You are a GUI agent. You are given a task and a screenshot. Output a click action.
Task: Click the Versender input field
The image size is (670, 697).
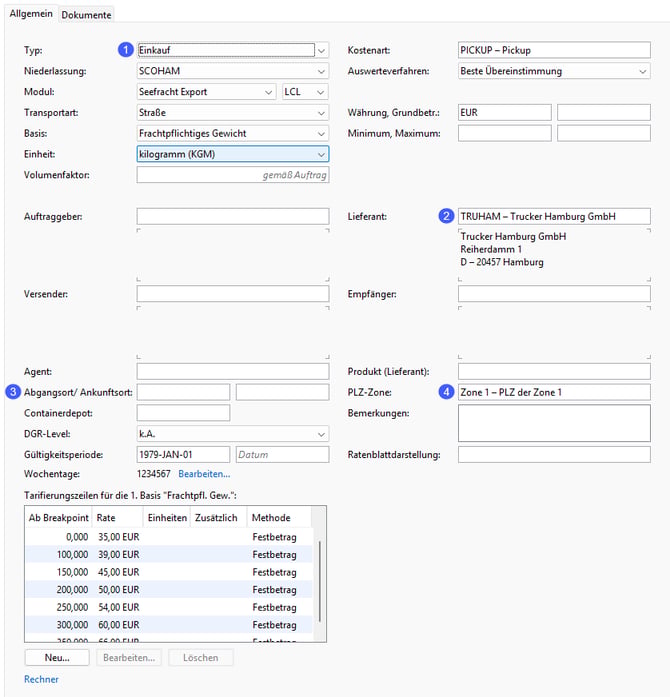click(233, 294)
